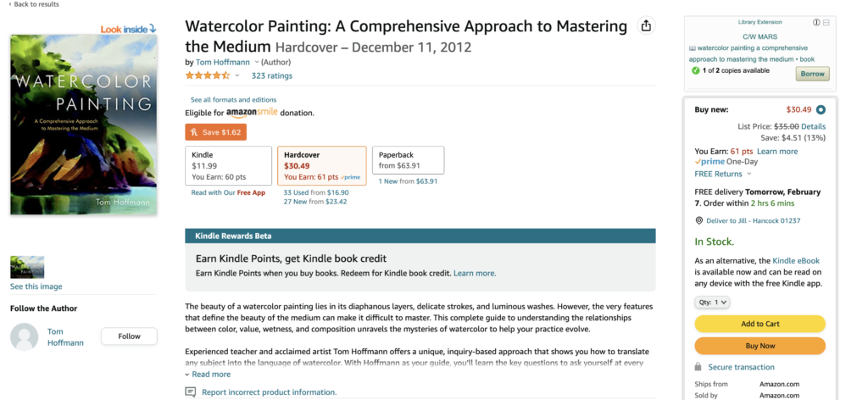Expand the description with Read more
This screenshot has height=400, width=868.
click(x=208, y=374)
